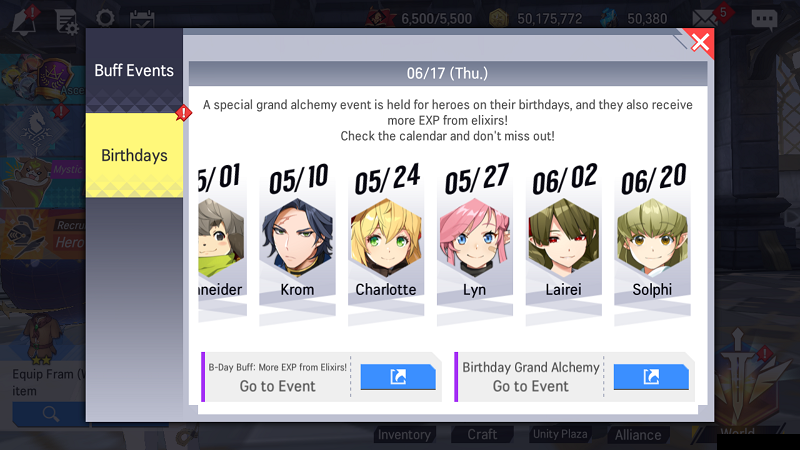Open the settings gear icon
This screenshot has width=800, height=450.
coord(105,18)
